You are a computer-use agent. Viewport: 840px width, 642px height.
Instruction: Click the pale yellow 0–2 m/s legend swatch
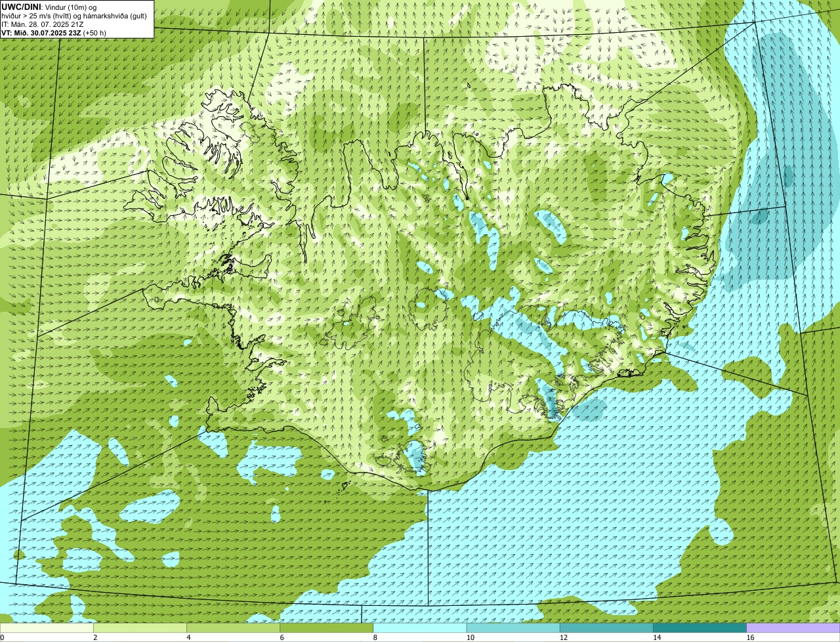click(x=47, y=628)
